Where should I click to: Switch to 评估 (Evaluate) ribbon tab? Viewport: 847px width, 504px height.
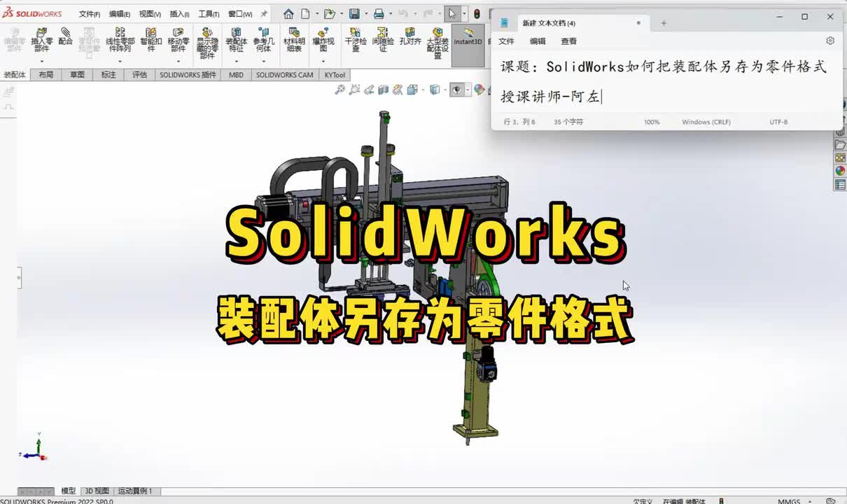(x=140, y=75)
